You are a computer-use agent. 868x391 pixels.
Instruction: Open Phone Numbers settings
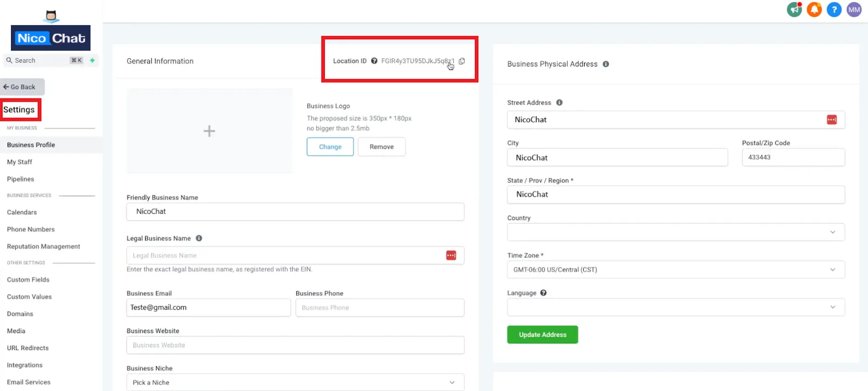coord(31,229)
